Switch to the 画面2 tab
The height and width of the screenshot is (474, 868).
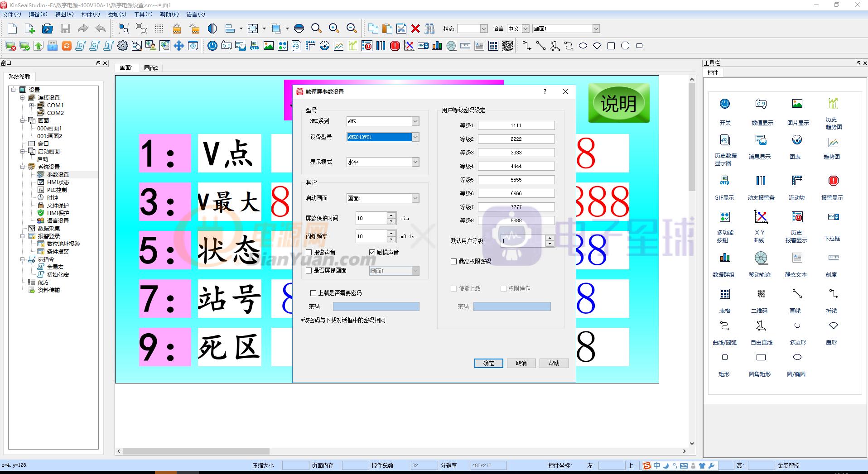[x=151, y=67]
